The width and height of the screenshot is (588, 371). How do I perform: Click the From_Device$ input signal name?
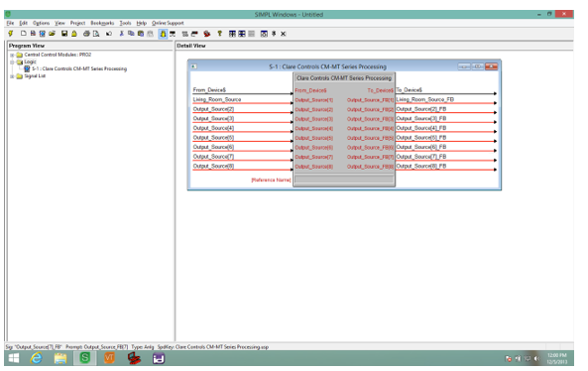209,90
